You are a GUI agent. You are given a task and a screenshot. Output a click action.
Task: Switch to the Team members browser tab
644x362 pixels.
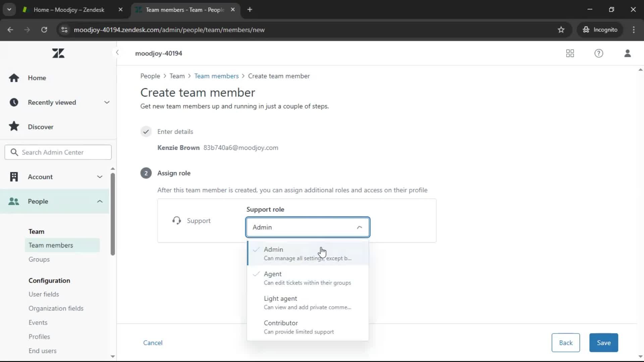point(184,10)
